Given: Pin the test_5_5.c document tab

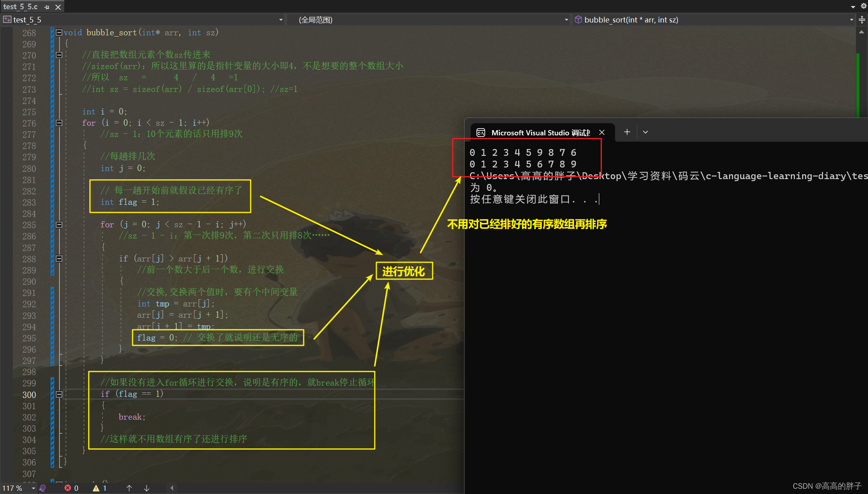Looking at the screenshot, I should tap(47, 7).
